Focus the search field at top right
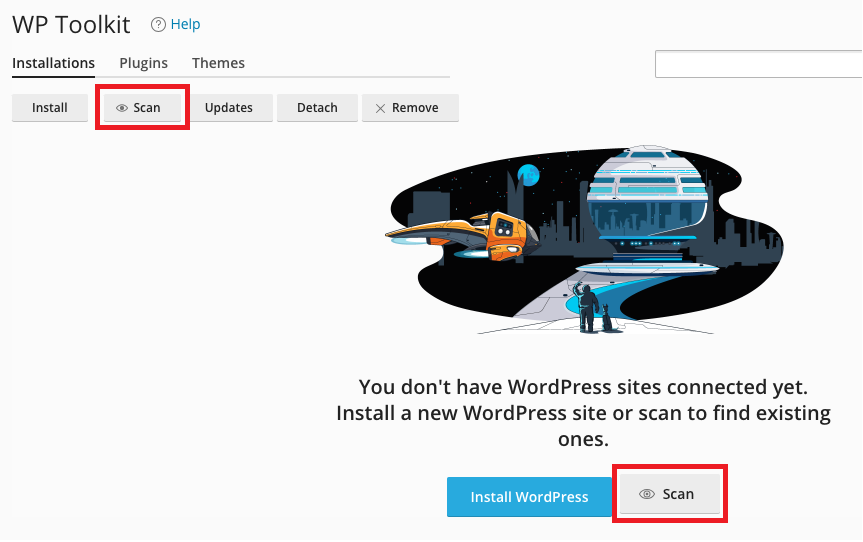The width and height of the screenshot is (863, 542). tap(758, 64)
